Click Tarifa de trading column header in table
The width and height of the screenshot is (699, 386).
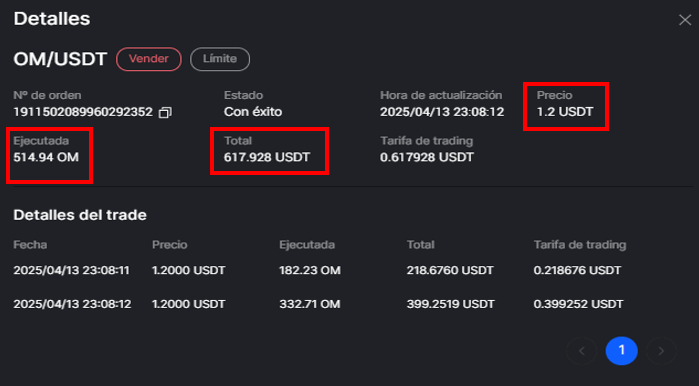click(580, 245)
